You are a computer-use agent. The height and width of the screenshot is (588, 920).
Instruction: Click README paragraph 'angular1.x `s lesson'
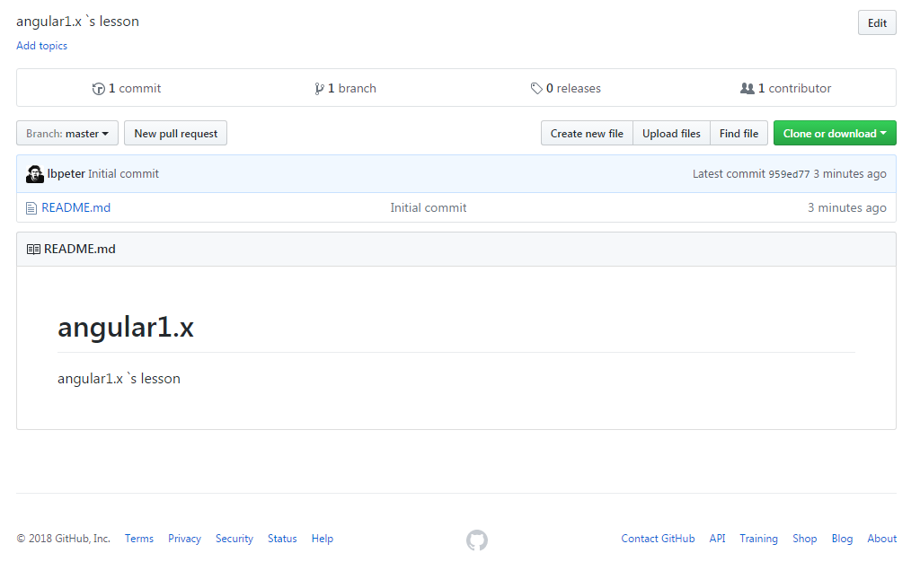click(119, 379)
